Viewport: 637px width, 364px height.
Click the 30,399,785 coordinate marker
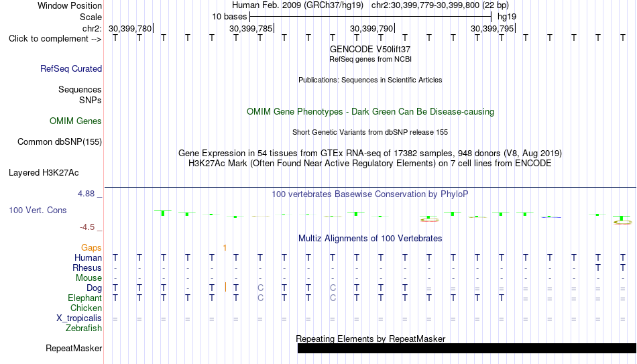(x=251, y=28)
